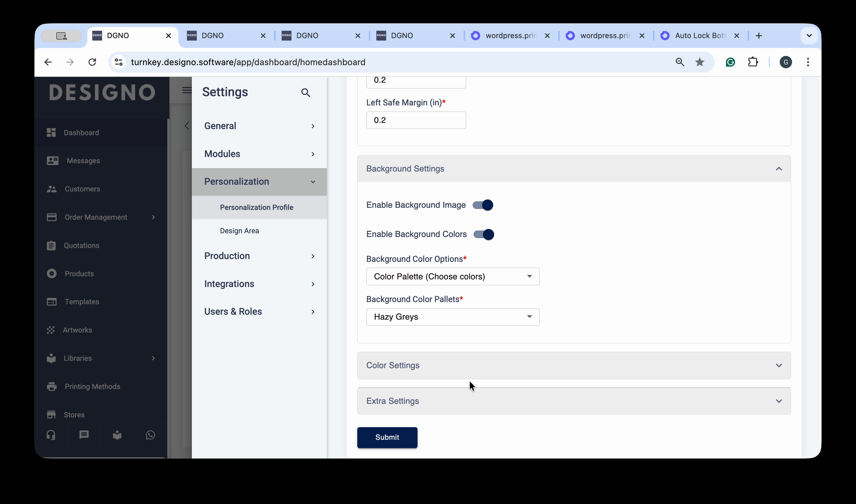Turn off Enable Background Colors switch
Viewport: 856px width, 504px height.
(484, 234)
